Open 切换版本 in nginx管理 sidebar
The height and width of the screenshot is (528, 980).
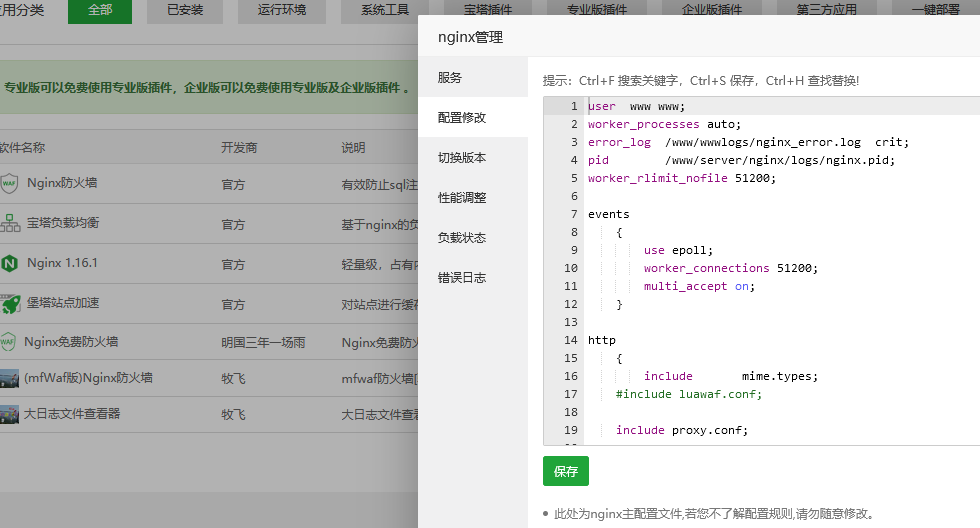click(x=473, y=157)
